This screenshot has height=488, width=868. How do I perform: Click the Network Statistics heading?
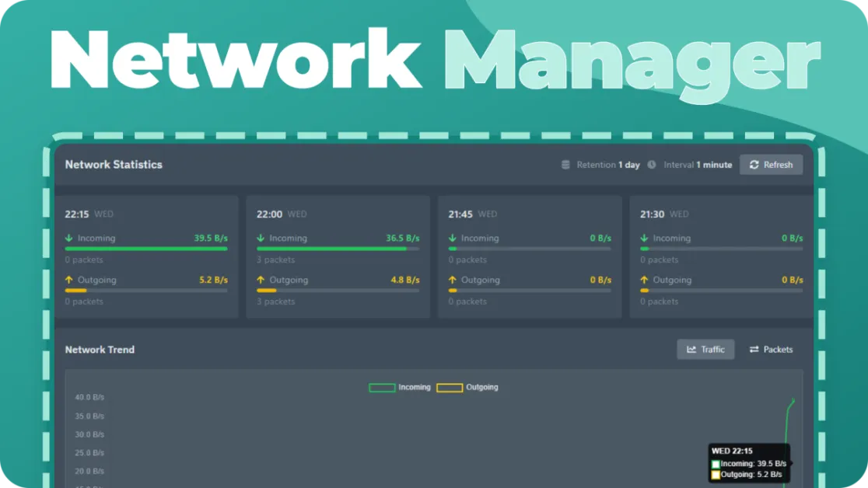(x=114, y=165)
